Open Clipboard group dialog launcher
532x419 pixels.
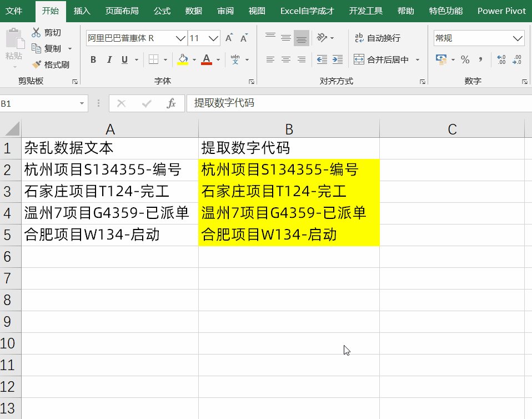tap(75, 82)
